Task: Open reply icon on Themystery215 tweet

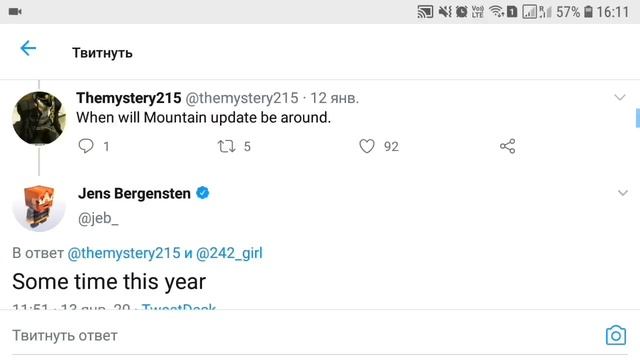Action: [86, 146]
